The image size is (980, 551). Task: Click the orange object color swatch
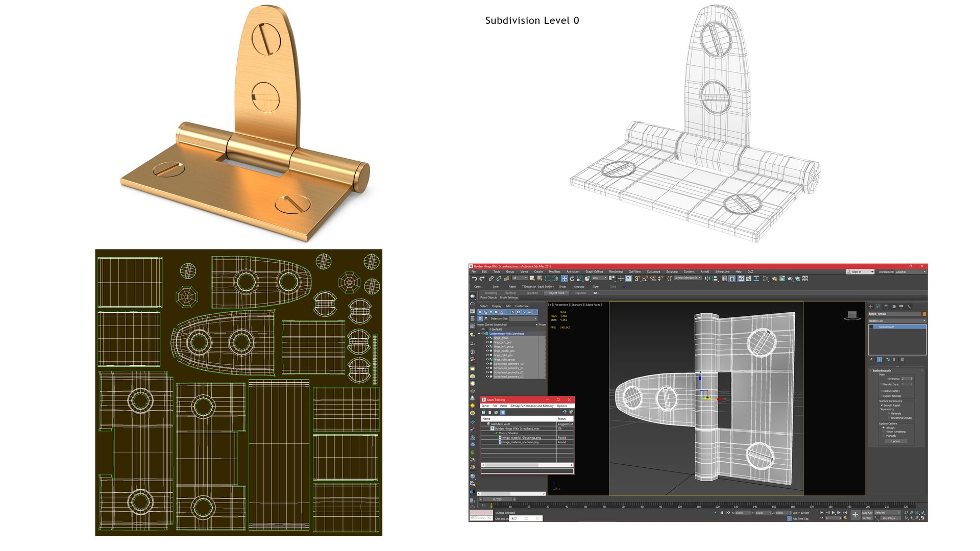[x=924, y=314]
